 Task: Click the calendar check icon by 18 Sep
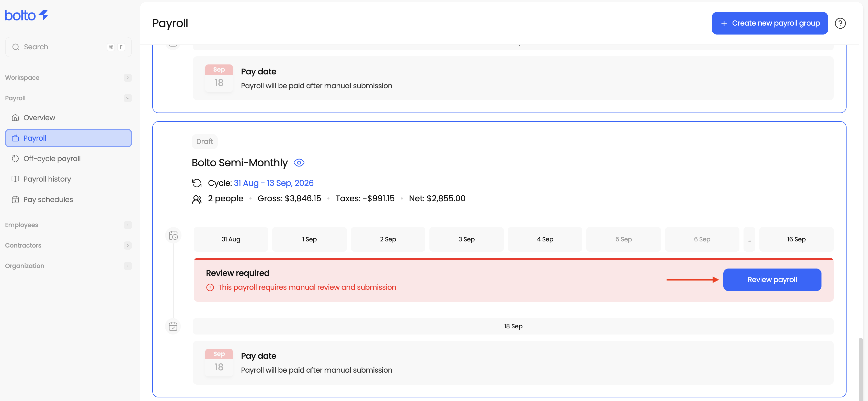point(173,327)
